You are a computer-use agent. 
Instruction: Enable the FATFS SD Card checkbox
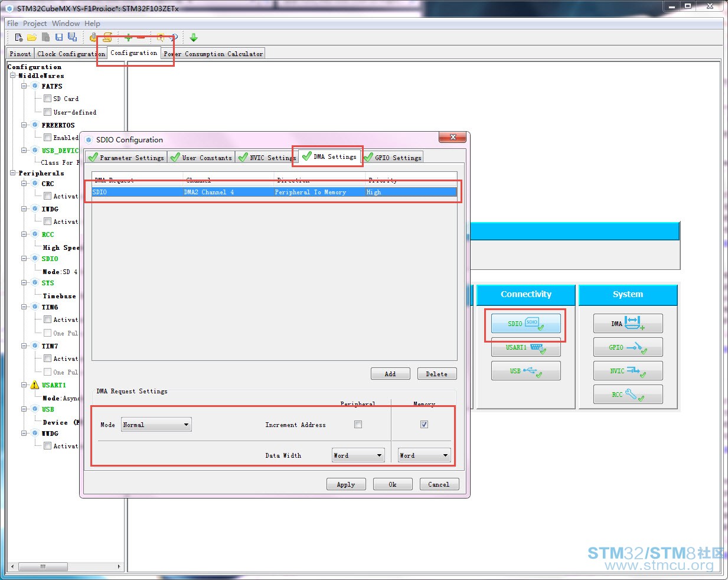(48, 99)
